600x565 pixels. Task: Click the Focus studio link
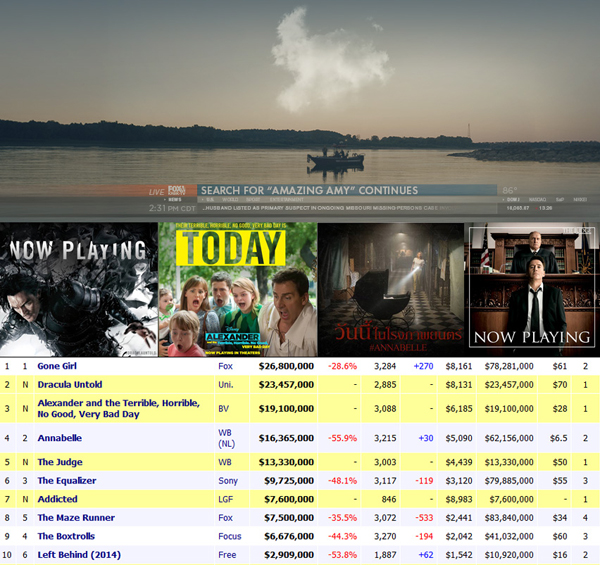point(230,536)
